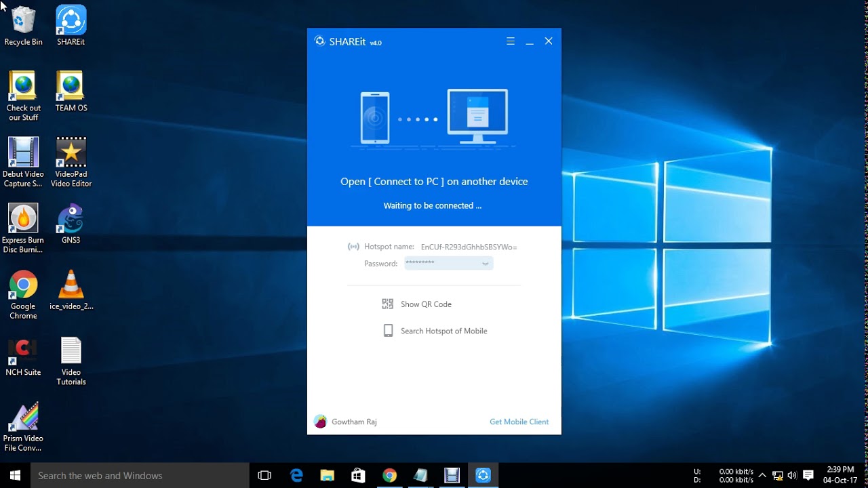868x488 pixels.
Task: Select the Recycle Bin desktop icon
Action: click(x=23, y=26)
